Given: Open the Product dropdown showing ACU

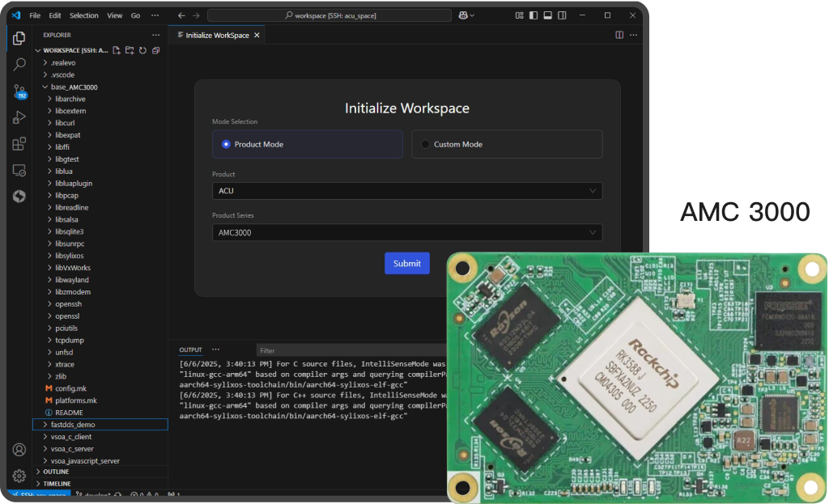Looking at the screenshot, I should 407,191.
